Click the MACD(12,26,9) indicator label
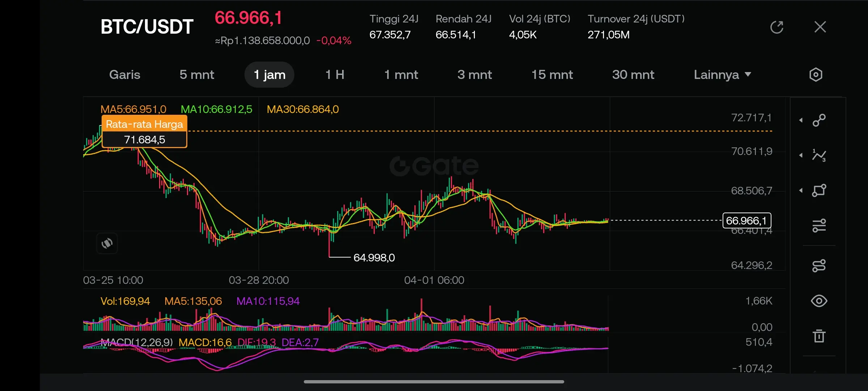The image size is (868, 391). pos(137,342)
